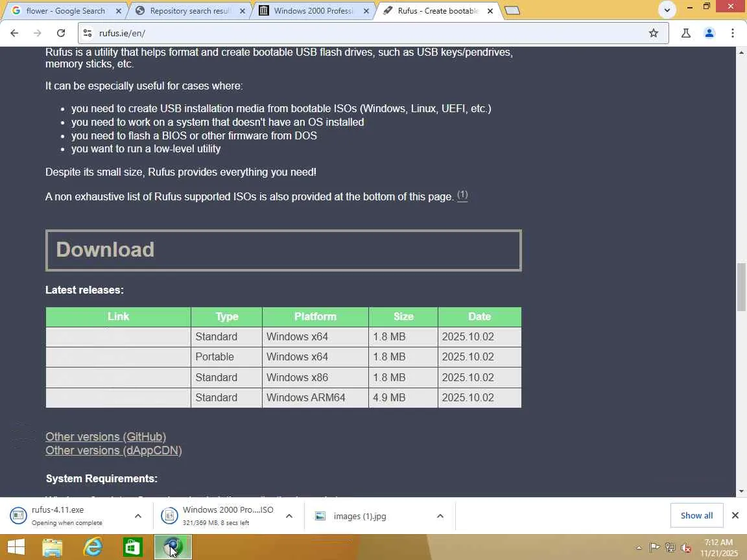Close the Rufus tab
The height and width of the screenshot is (560, 747).
(490, 10)
